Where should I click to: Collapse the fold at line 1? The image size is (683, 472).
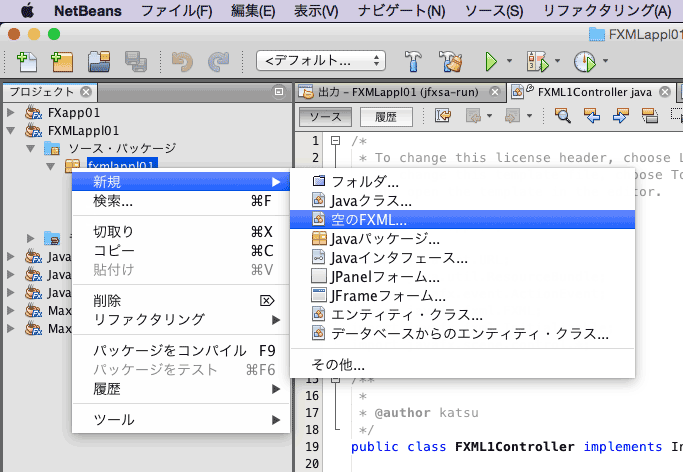pyautogui.click(x=335, y=141)
